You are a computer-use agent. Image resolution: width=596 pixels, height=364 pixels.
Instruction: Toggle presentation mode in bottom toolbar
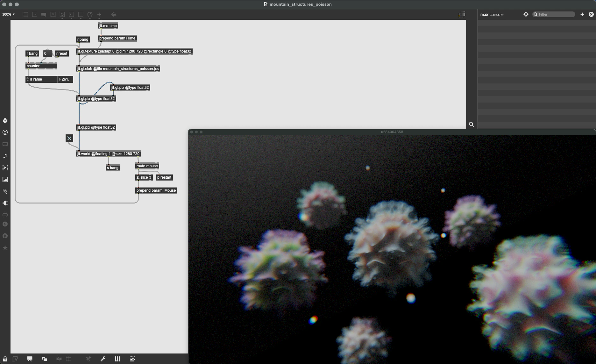click(x=30, y=359)
